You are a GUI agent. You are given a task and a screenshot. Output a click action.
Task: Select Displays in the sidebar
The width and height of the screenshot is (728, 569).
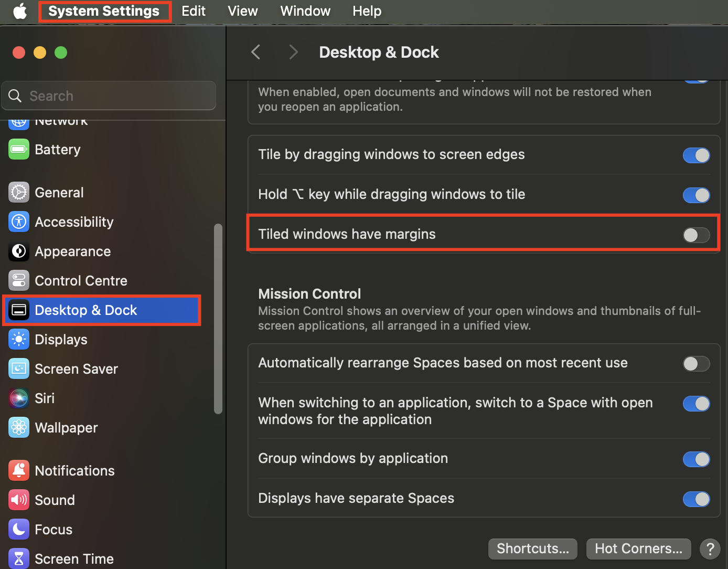coord(102,340)
